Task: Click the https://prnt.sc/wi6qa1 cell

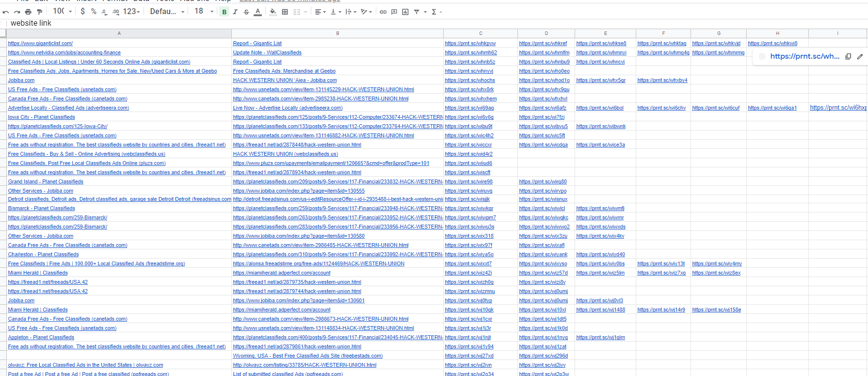Action: [777, 108]
